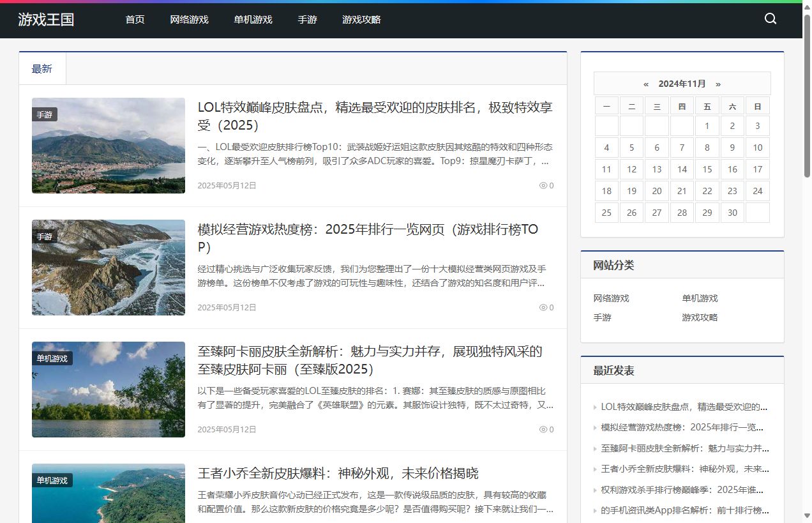812x523 pixels.
Task: Click the view count icon on 模拟经营 article
Action: click(x=543, y=307)
